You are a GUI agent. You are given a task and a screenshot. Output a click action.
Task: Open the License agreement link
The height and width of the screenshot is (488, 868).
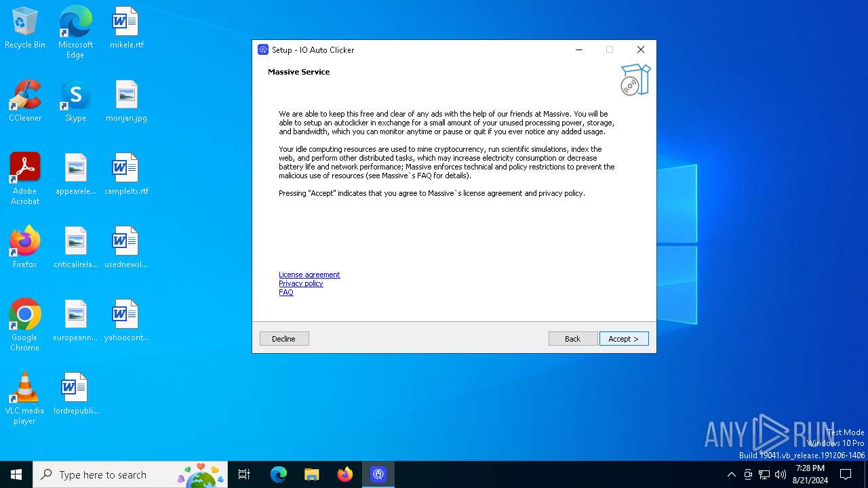tap(309, 274)
